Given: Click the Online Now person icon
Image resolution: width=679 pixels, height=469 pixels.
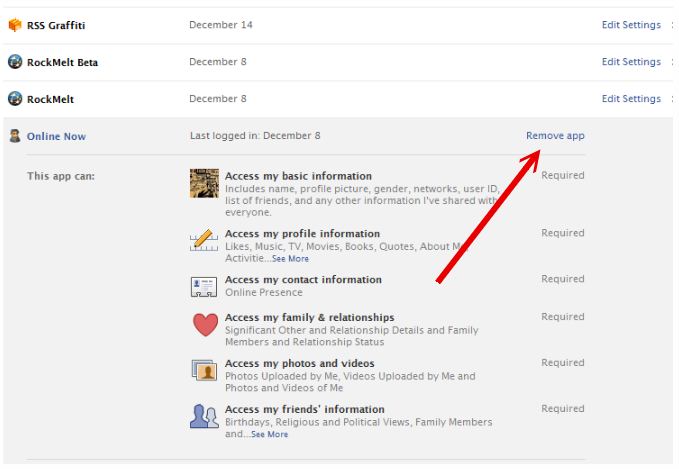Looking at the screenshot, I should pyautogui.click(x=15, y=136).
